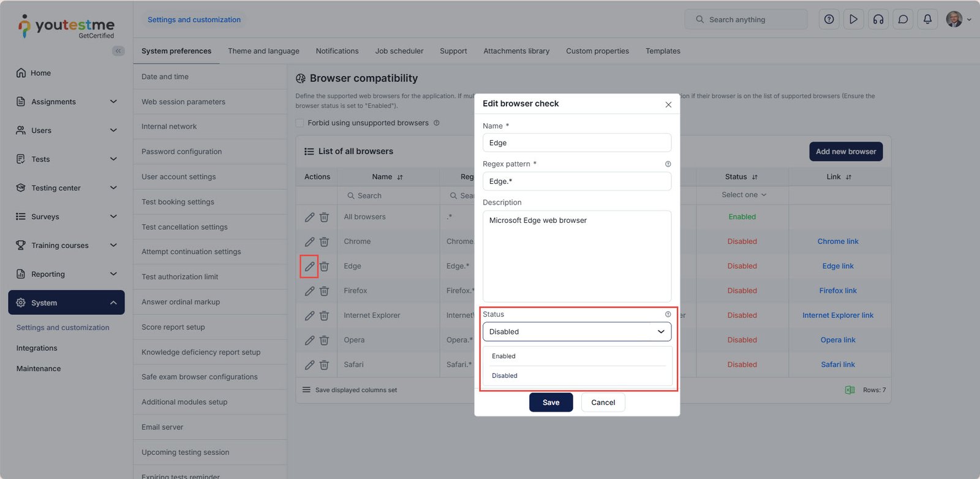Open the notifications bell icon

coord(927,20)
